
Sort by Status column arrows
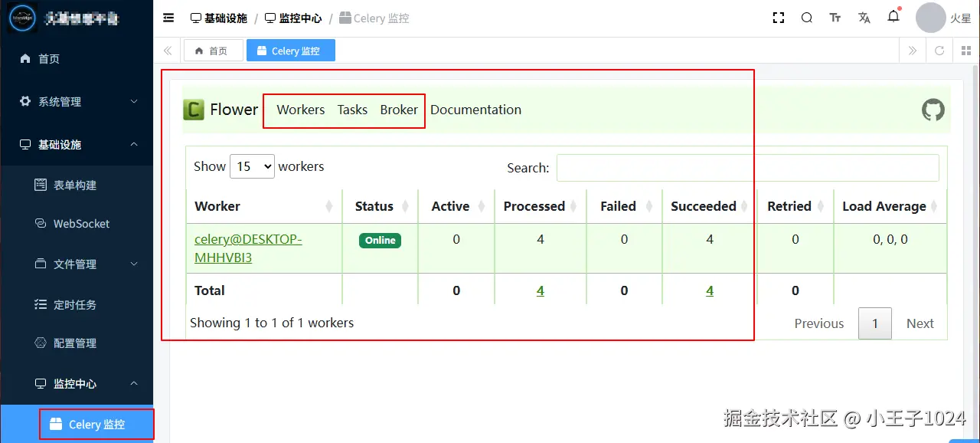(406, 206)
